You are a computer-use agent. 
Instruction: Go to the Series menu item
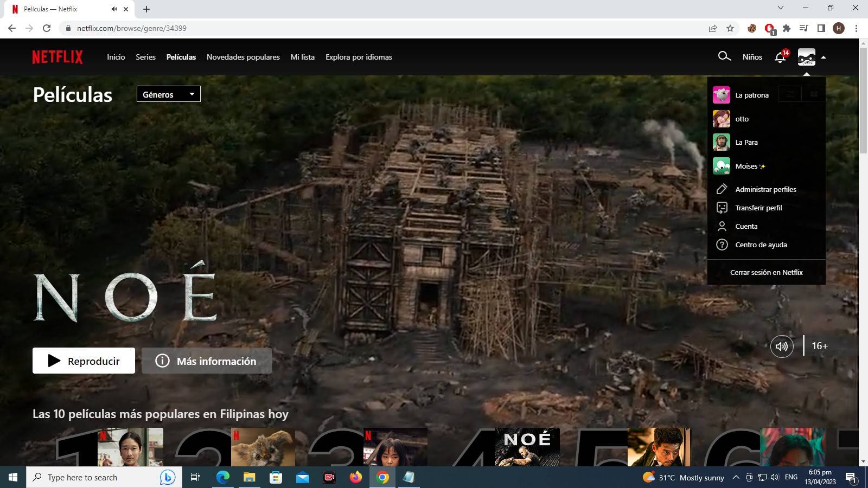coord(145,57)
